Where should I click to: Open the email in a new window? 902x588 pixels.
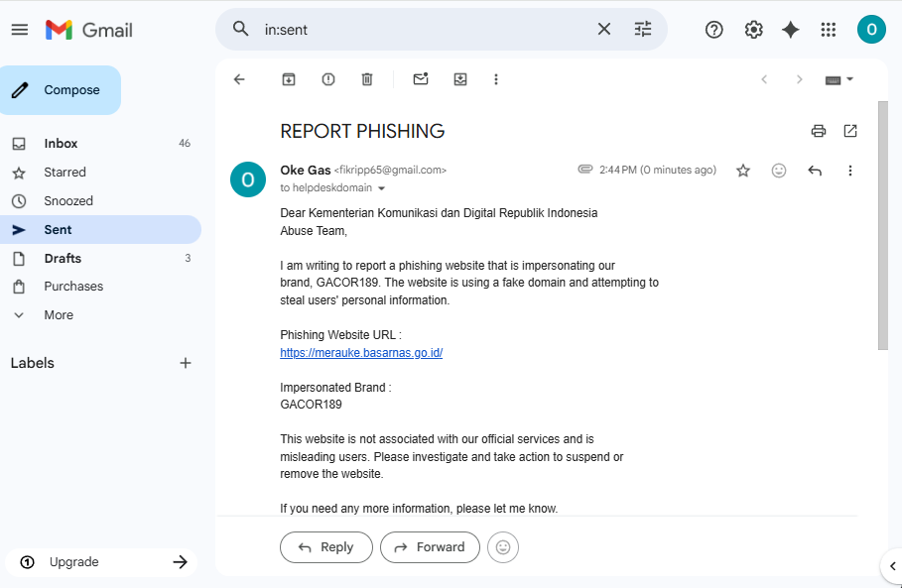pyautogui.click(x=850, y=131)
